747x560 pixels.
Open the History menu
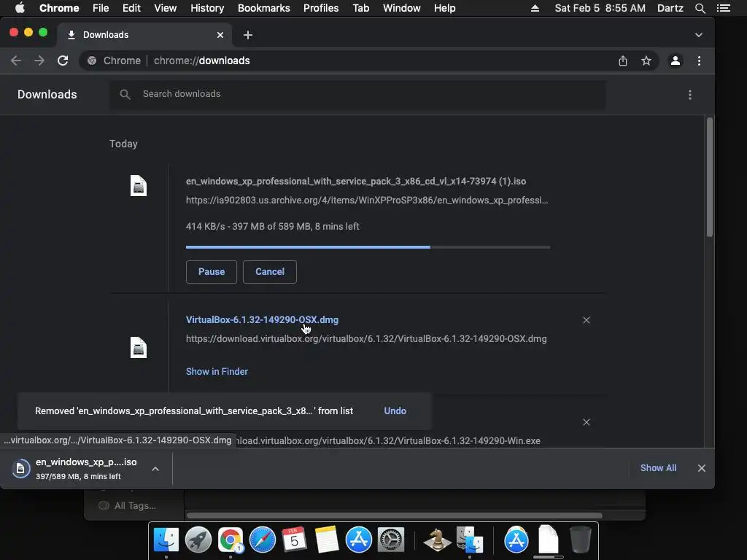click(207, 8)
